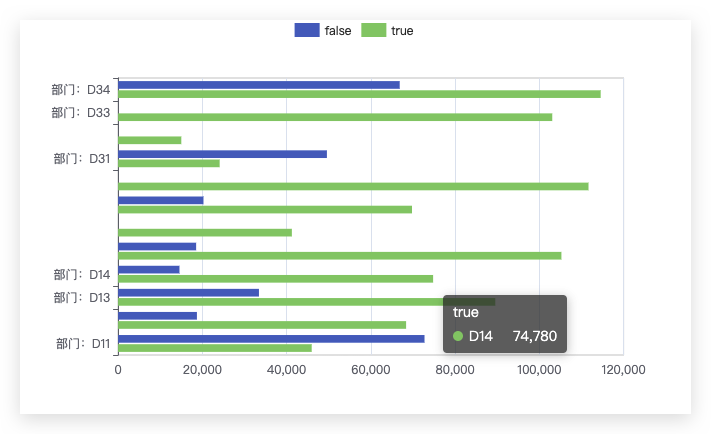Click the 部门：D13 axis label
This screenshot has width=711, height=434.
pos(82,297)
